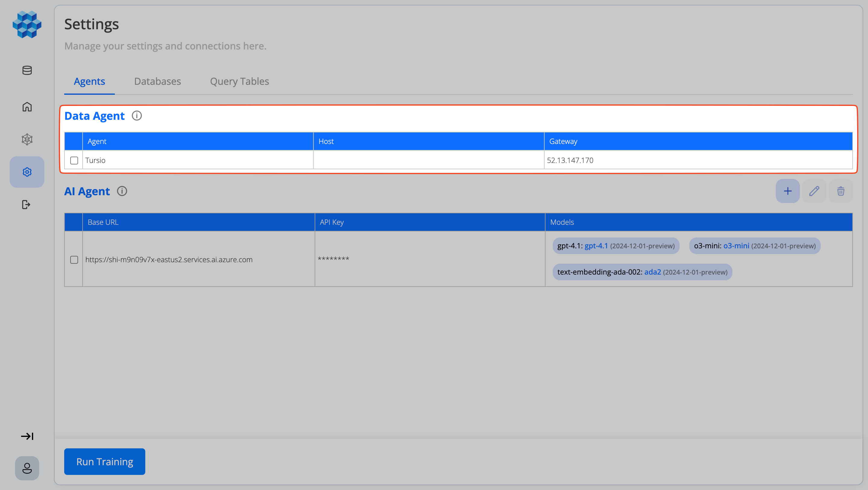The image size is (868, 490).
Task: Click the trash delete AI Agent icon
Action: coord(841,191)
